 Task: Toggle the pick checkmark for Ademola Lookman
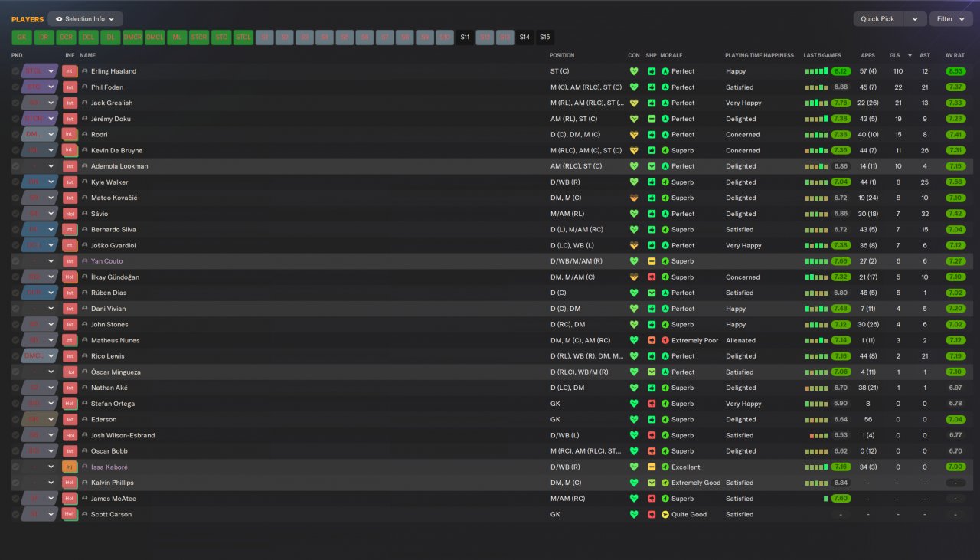(15, 166)
